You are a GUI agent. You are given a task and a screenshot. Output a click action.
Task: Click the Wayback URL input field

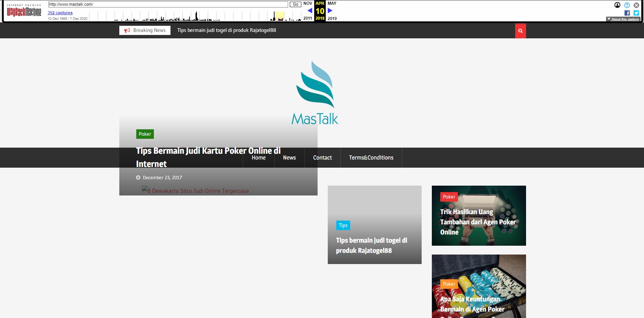(x=168, y=4)
